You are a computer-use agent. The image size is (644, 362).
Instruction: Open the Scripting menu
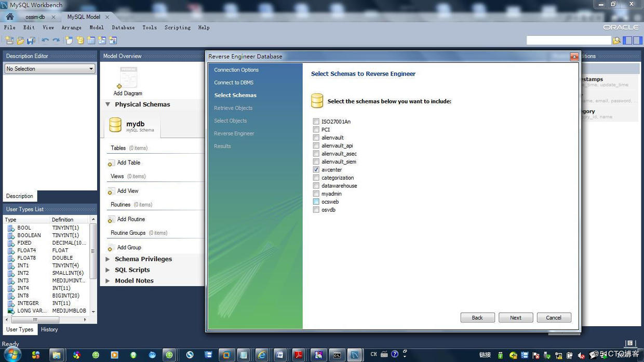(x=178, y=28)
